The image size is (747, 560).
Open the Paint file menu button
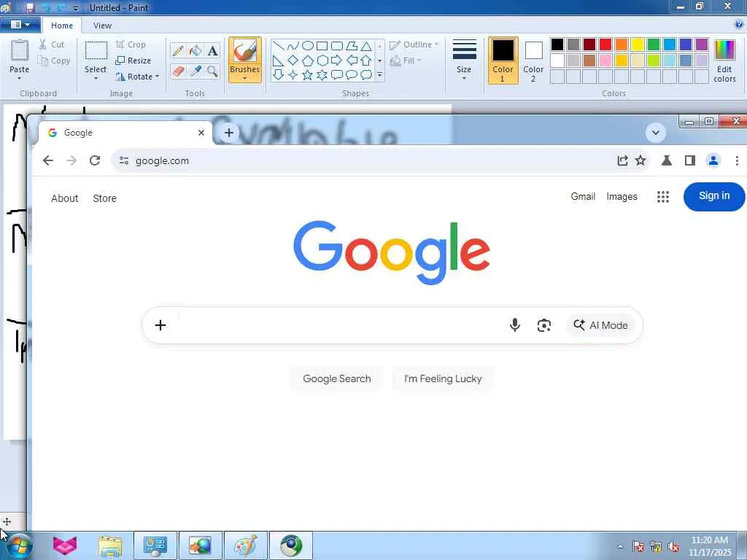click(20, 25)
